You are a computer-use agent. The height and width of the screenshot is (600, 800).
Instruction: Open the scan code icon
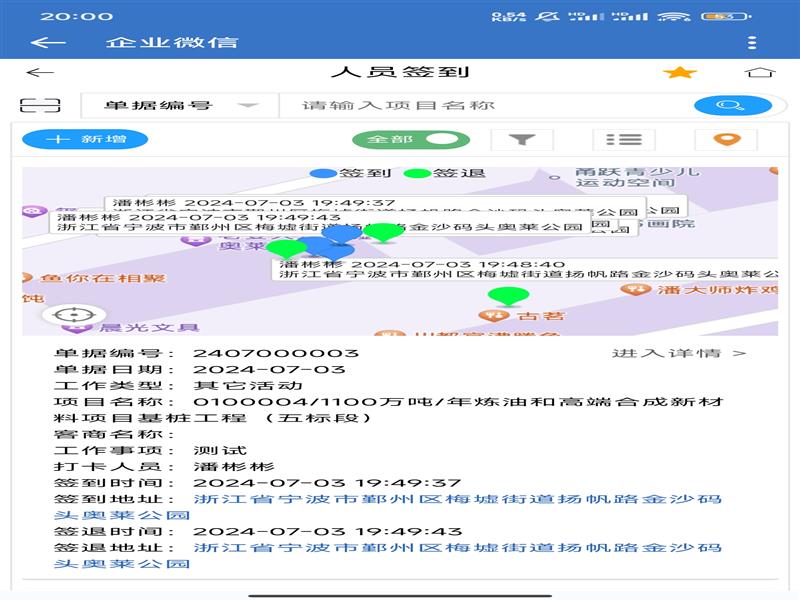pyautogui.click(x=40, y=105)
